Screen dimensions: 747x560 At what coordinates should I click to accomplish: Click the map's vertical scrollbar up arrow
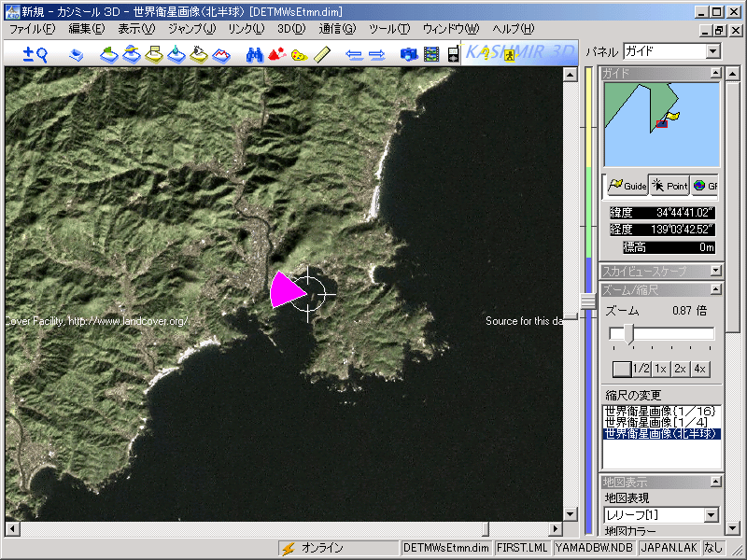pos(571,75)
